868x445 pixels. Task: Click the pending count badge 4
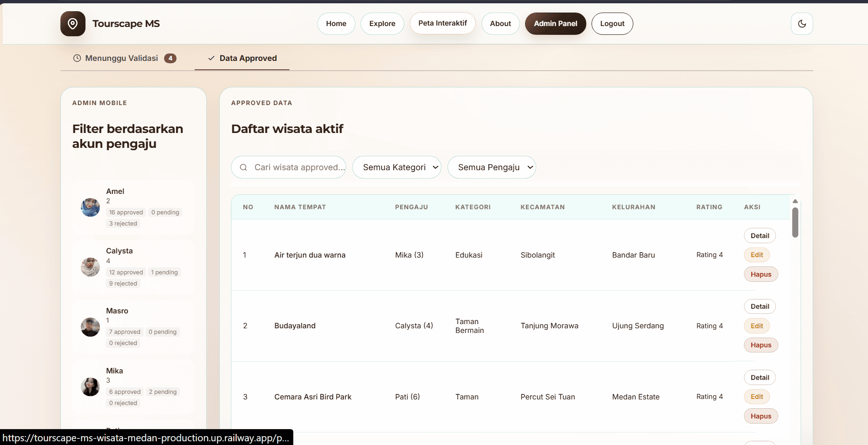(171, 58)
